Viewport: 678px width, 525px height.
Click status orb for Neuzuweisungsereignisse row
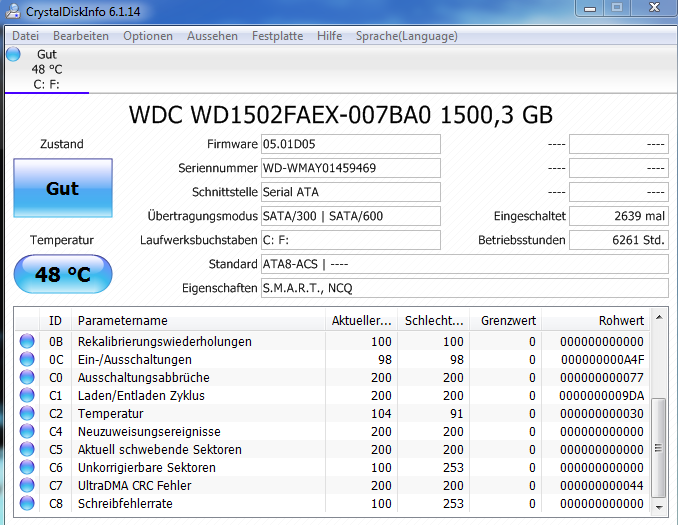[27, 432]
